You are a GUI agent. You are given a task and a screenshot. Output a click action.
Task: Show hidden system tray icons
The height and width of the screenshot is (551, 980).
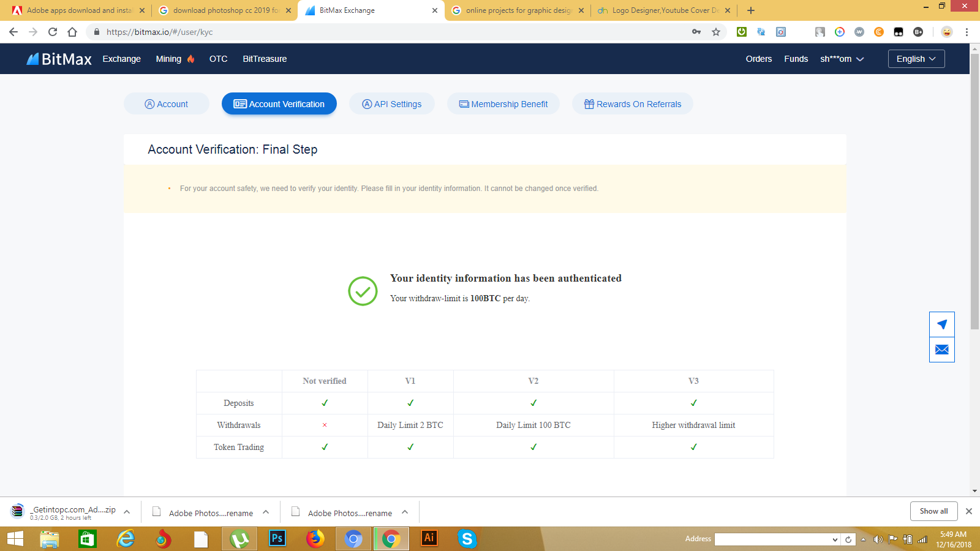pyautogui.click(x=863, y=539)
